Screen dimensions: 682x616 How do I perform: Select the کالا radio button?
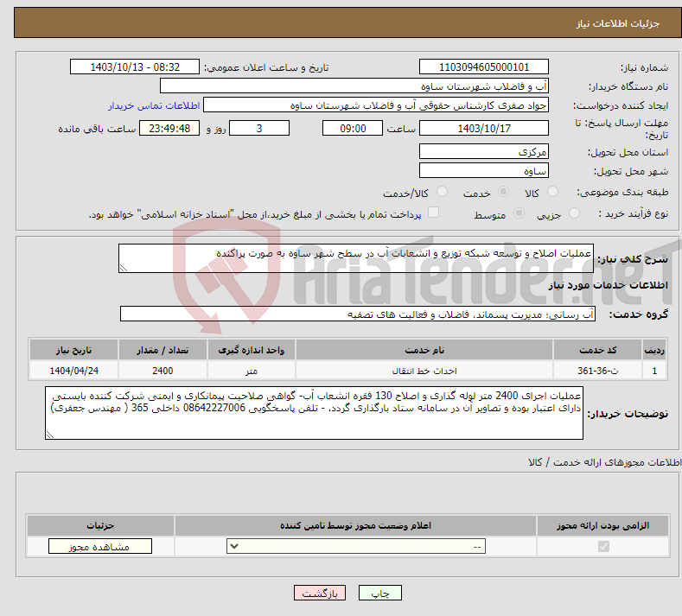pos(552,192)
